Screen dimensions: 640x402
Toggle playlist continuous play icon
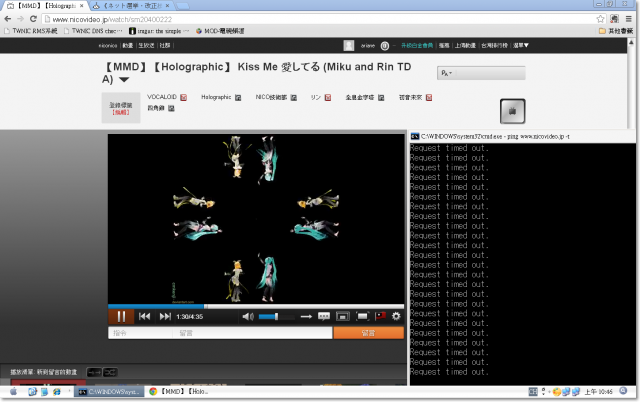click(94, 372)
